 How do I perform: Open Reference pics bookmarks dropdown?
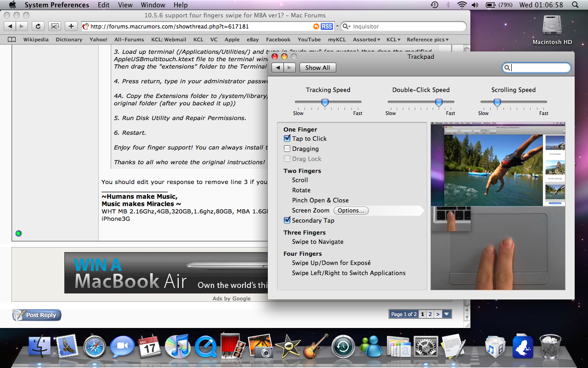(428, 40)
